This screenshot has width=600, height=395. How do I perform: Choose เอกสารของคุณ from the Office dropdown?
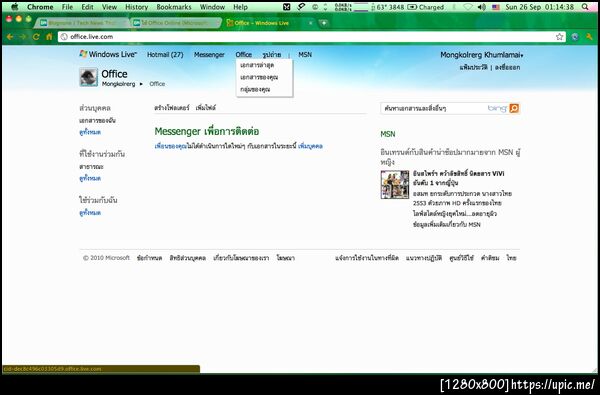coord(259,77)
